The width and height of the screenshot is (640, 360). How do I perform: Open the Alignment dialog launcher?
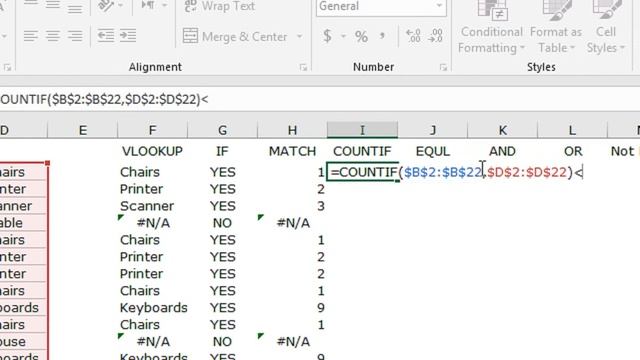[303, 68]
